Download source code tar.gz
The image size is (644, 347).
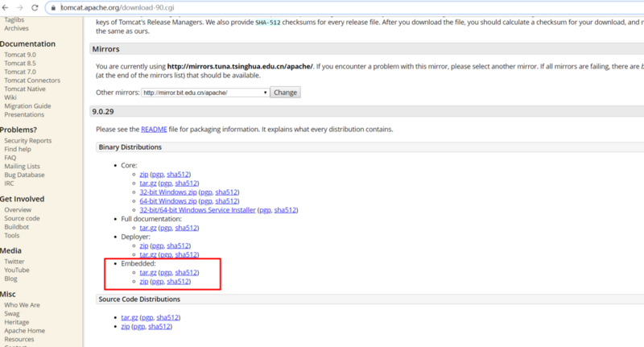tap(130, 317)
